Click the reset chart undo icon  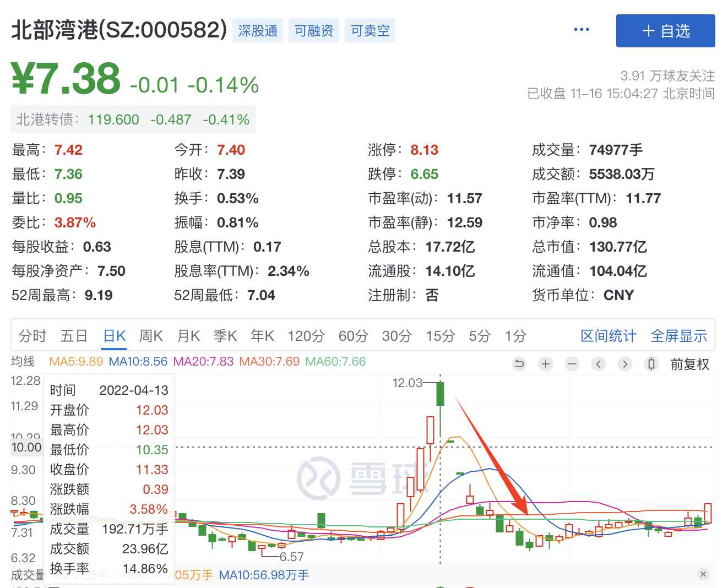click(519, 364)
